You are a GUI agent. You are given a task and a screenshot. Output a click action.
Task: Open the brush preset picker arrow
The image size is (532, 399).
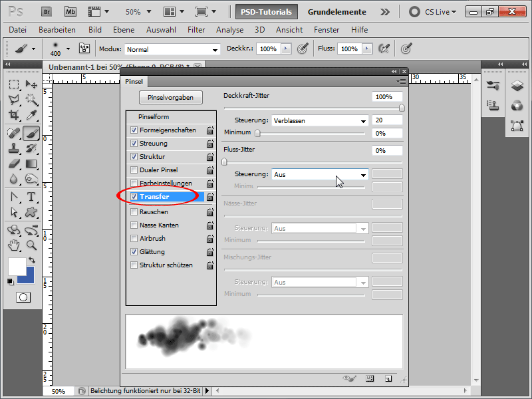68,49
